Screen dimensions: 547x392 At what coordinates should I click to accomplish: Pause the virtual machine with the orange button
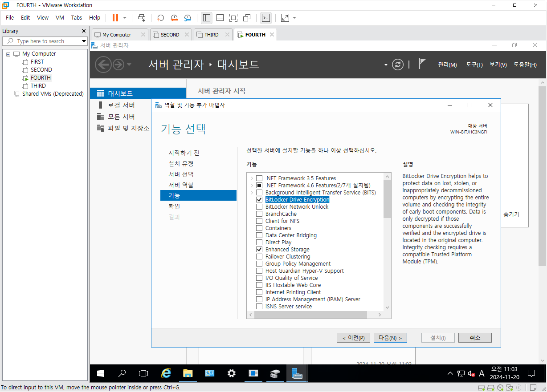click(115, 18)
